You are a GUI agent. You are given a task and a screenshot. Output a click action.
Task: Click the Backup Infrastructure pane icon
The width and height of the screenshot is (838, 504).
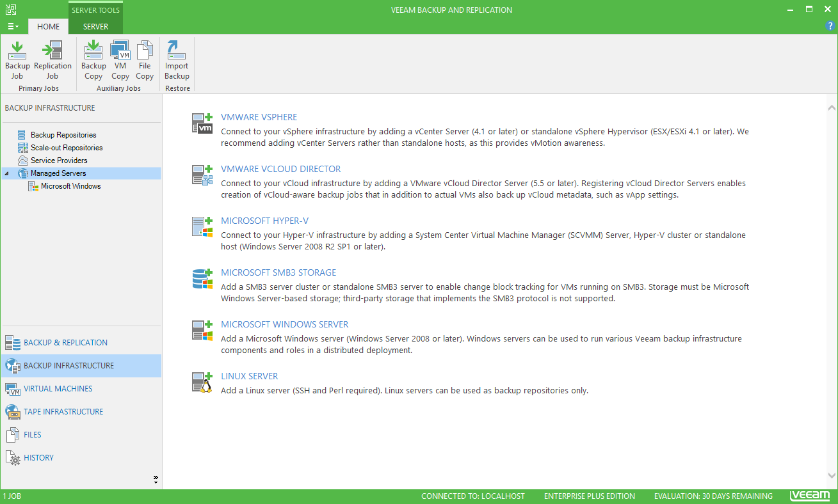13,366
